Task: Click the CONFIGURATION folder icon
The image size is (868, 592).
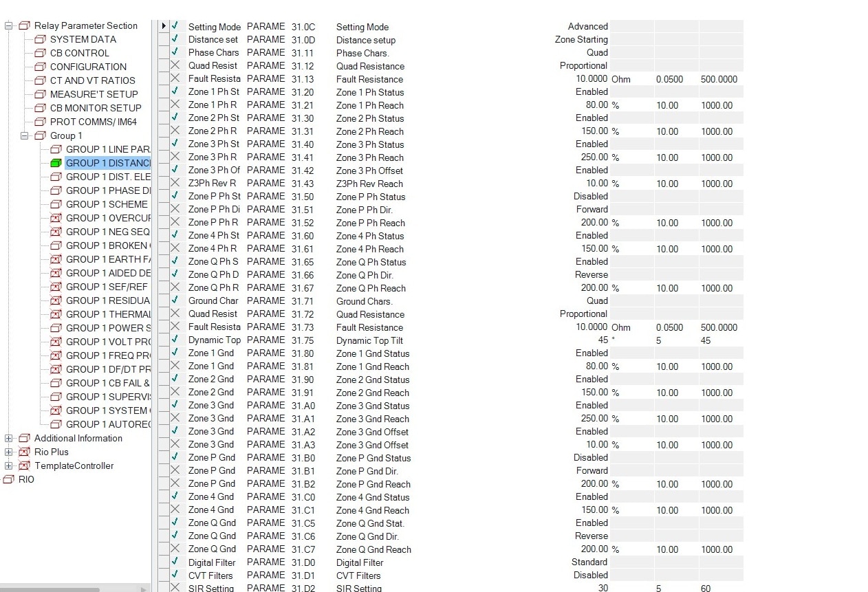Action: pyautogui.click(x=40, y=67)
